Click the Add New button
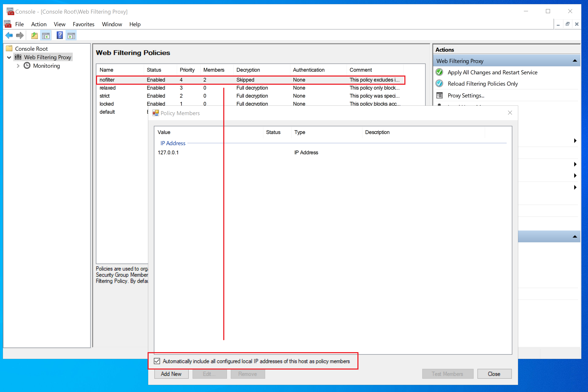 tap(171, 374)
